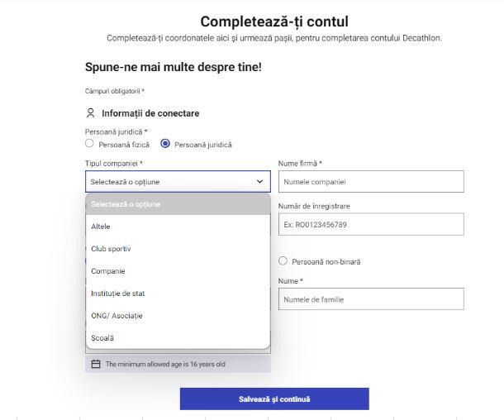
Task: Click the calendar icon near minimum age note
Action: pos(96,364)
